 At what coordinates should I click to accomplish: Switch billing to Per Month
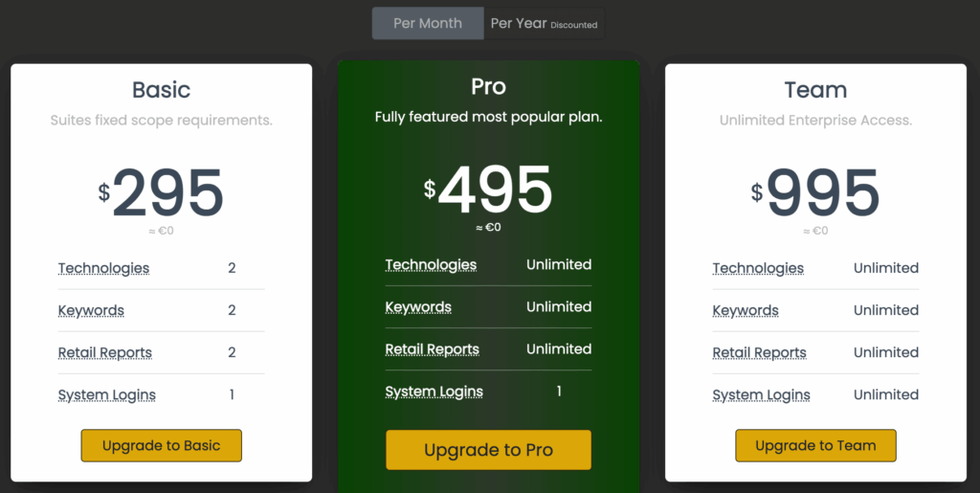click(x=428, y=23)
